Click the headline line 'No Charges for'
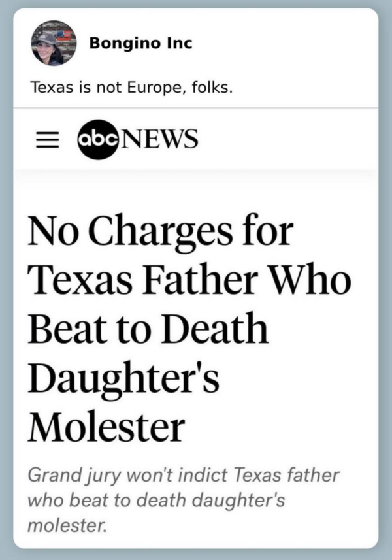This screenshot has width=392, height=560. 160,231
